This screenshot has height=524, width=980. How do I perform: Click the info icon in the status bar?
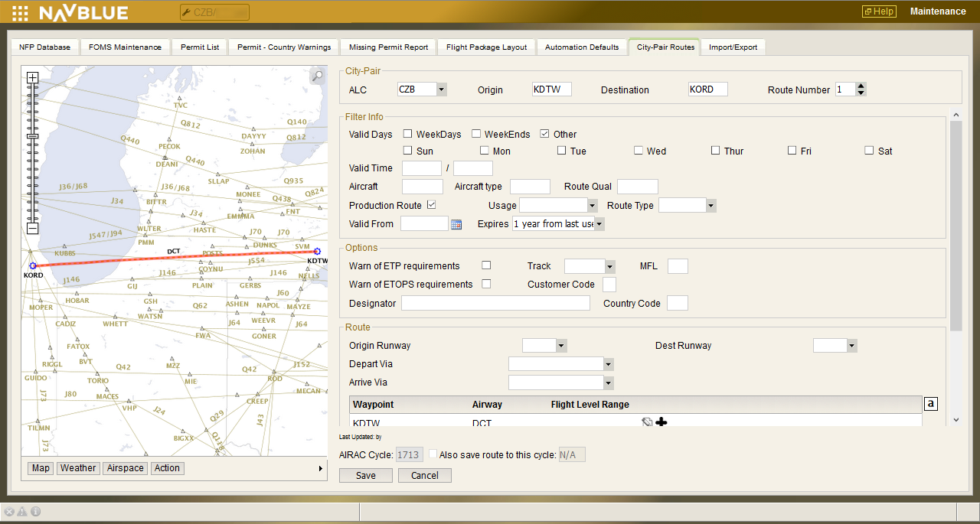(x=35, y=511)
